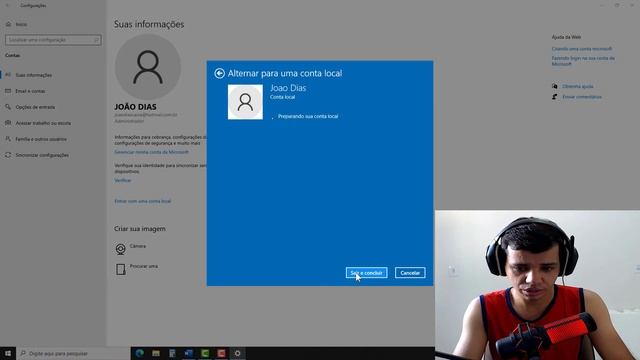Click the 'Preparando sua conta local' status text

point(308,116)
